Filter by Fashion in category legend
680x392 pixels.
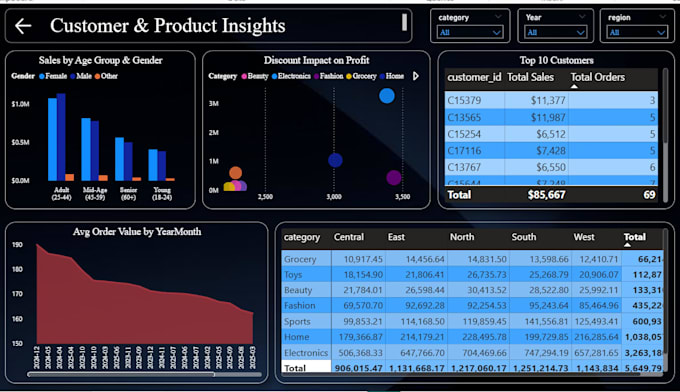tap(328, 76)
